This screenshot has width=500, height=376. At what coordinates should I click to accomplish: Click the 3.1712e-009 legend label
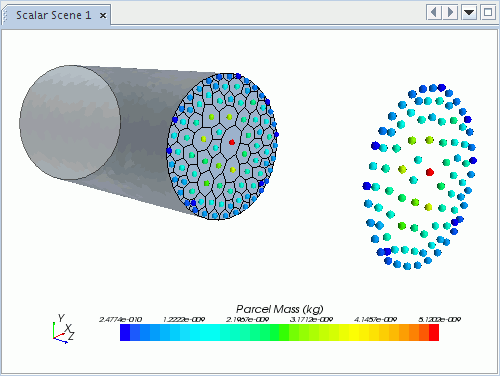tap(311, 319)
